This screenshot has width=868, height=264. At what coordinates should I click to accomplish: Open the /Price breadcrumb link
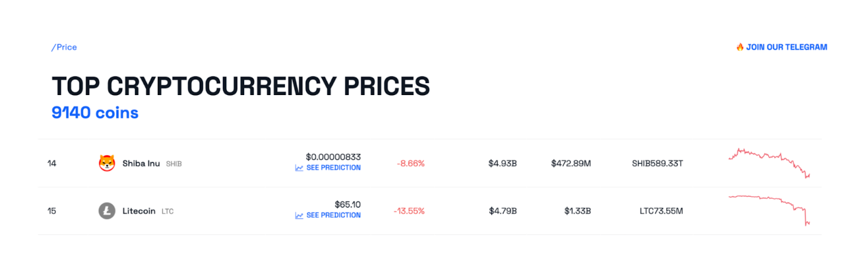click(x=64, y=47)
